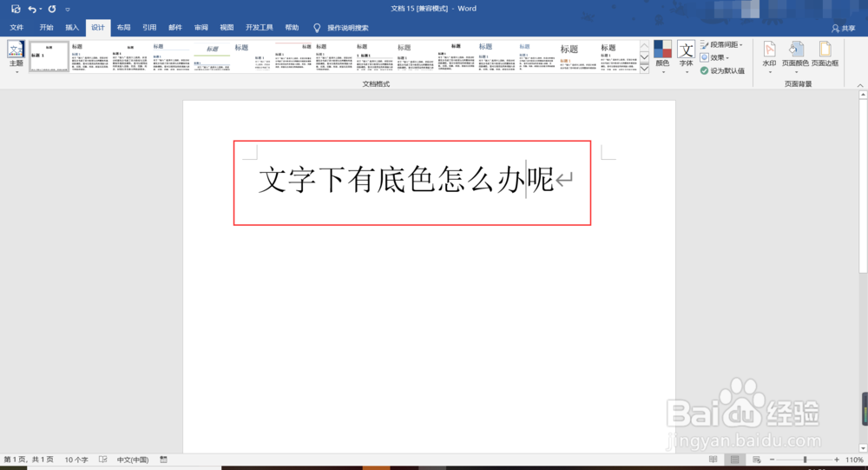
Task: Click the 共享 share button
Action: (843, 28)
